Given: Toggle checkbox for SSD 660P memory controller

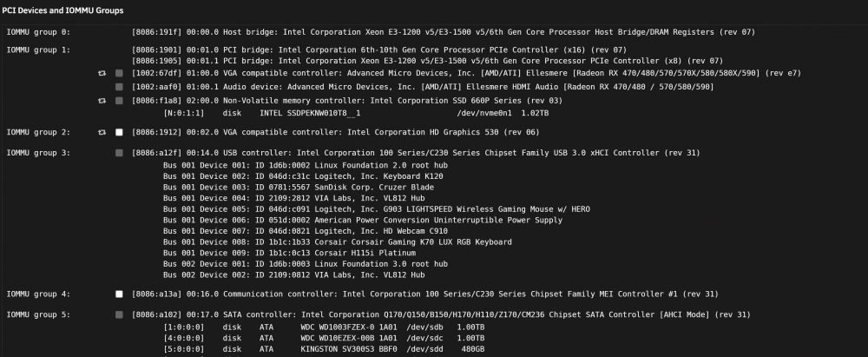Looking at the screenshot, I should pos(119,101).
